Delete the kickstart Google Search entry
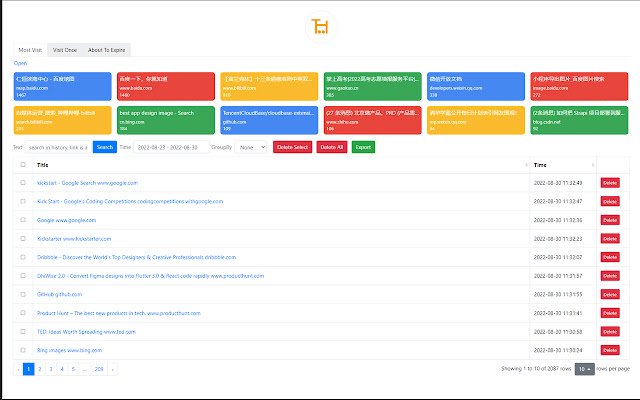The height and width of the screenshot is (400, 640). [x=610, y=183]
